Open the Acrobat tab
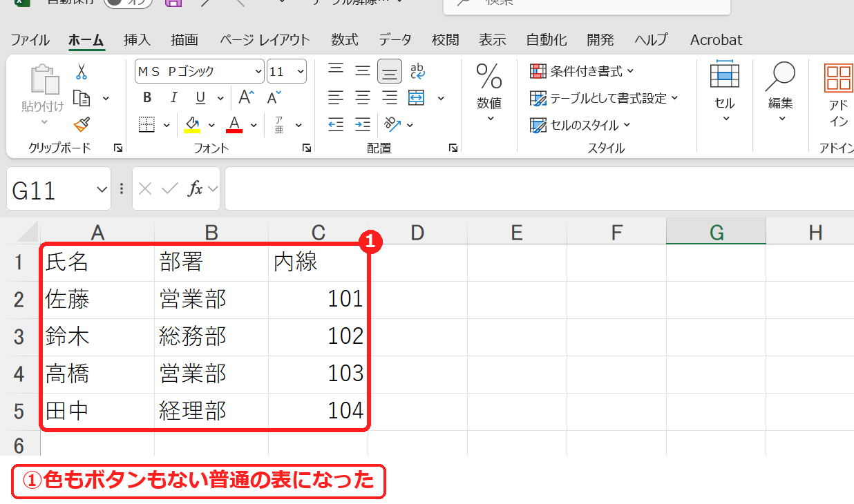This screenshot has height=504, width=854. point(716,40)
